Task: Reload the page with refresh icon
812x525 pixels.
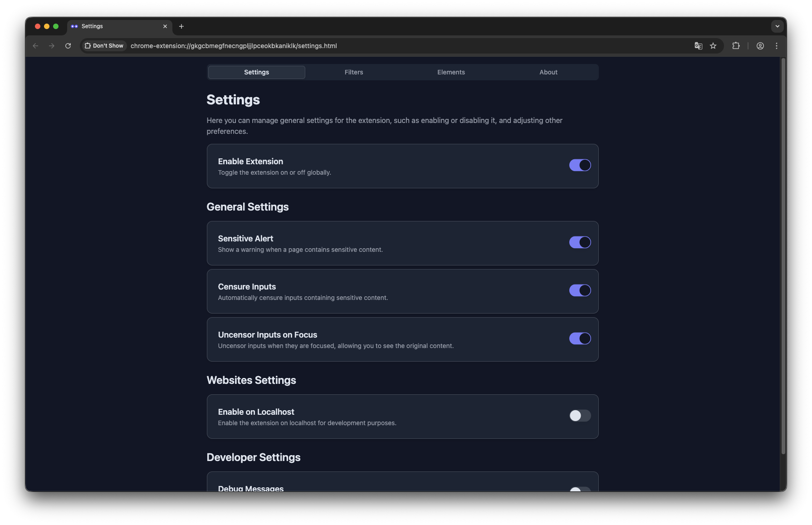Action: pos(68,46)
